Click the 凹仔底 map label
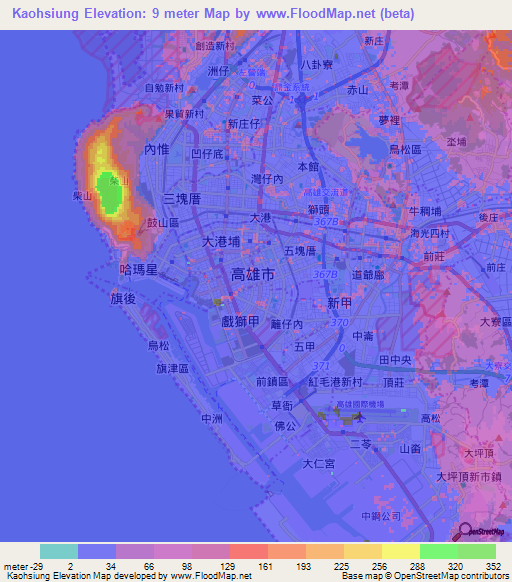512x582 pixels. click(207, 154)
